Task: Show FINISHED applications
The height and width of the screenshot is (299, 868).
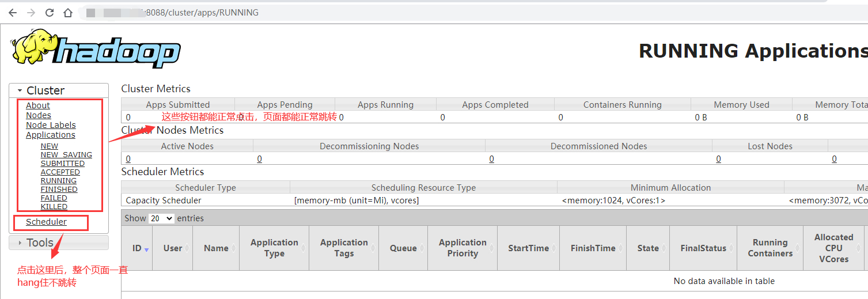Action: [x=59, y=190]
